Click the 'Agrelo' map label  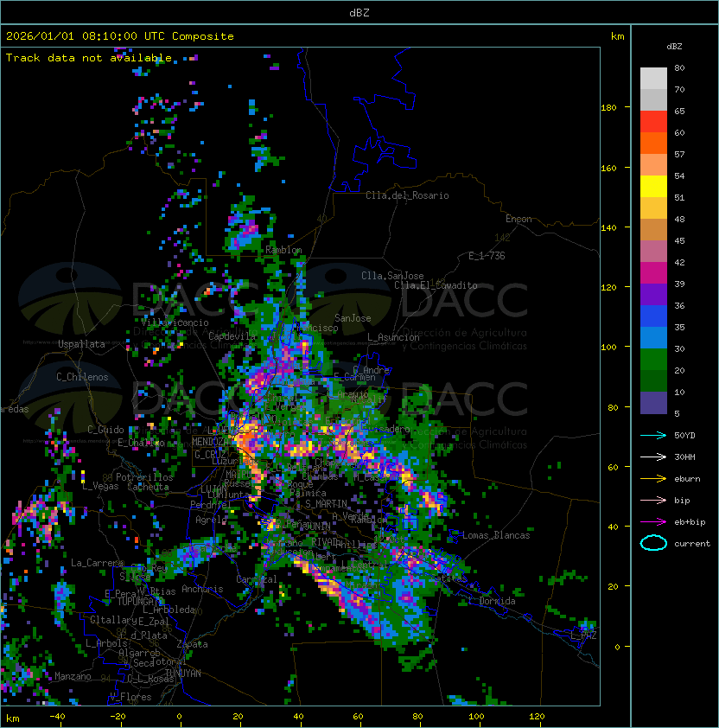click(211, 520)
